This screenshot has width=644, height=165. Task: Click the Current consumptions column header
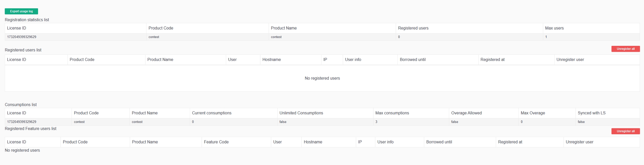(x=212, y=113)
